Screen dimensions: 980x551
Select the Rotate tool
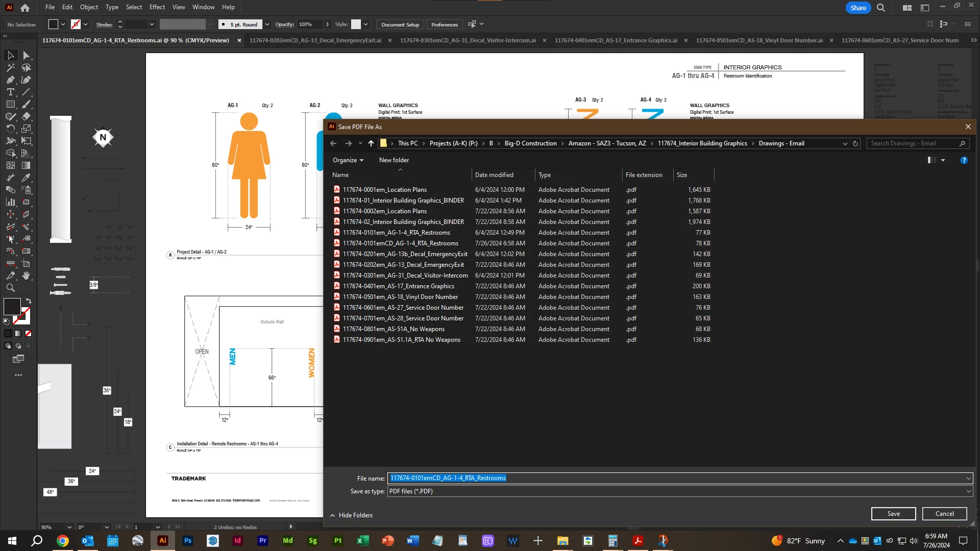pyautogui.click(x=10, y=129)
